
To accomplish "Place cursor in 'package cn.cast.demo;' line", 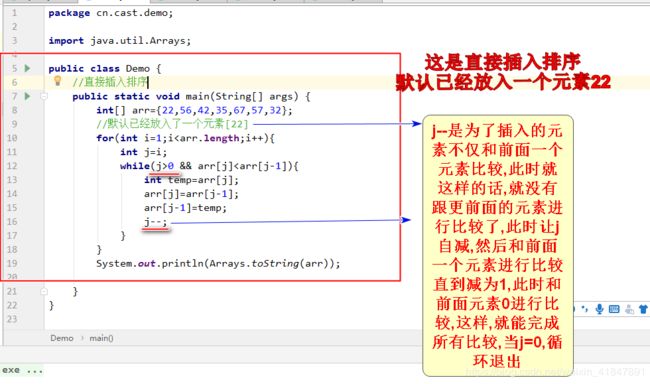I will [x=111, y=13].
